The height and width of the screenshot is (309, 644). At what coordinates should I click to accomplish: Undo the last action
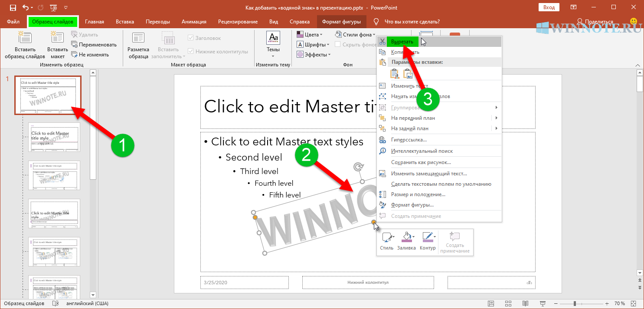pos(26,7)
